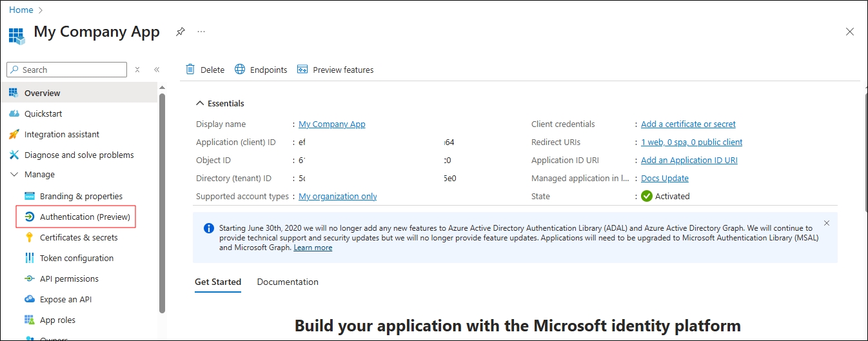Screen dimensions: 868x341
Task: Click the Add a certificate or secret link
Action: [x=688, y=124]
